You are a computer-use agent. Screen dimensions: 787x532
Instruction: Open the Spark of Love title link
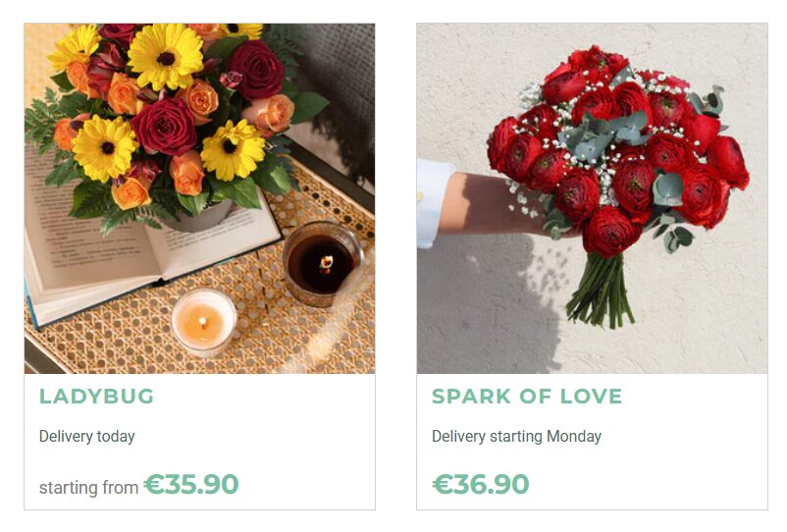click(x=527, y=396)
